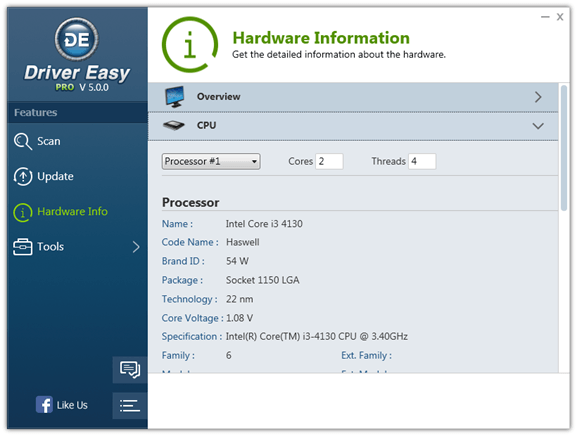Click the Socket 1150 LGA value
The width and height of the screenshot is (577, 436).
coord(262,280)
